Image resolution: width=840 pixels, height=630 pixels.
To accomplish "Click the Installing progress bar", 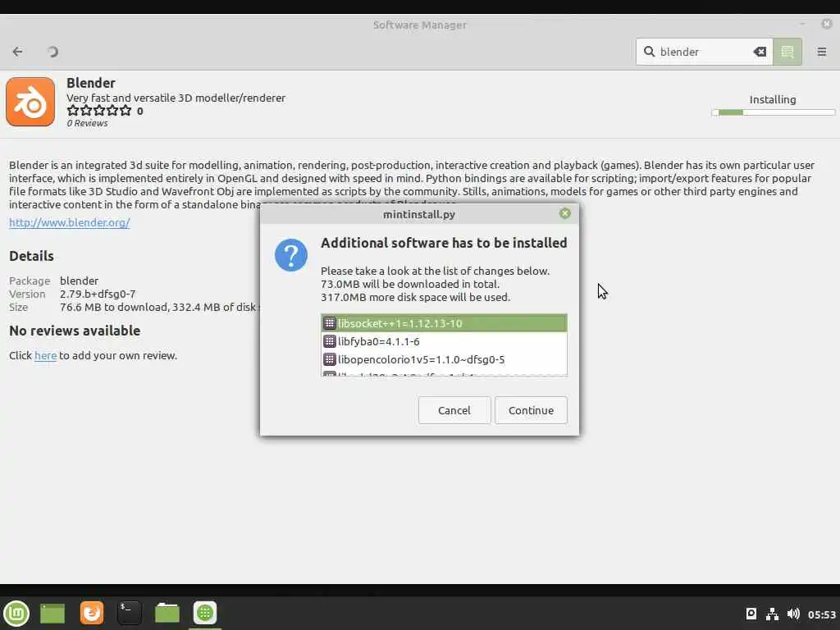I will [x=773, y=112].
